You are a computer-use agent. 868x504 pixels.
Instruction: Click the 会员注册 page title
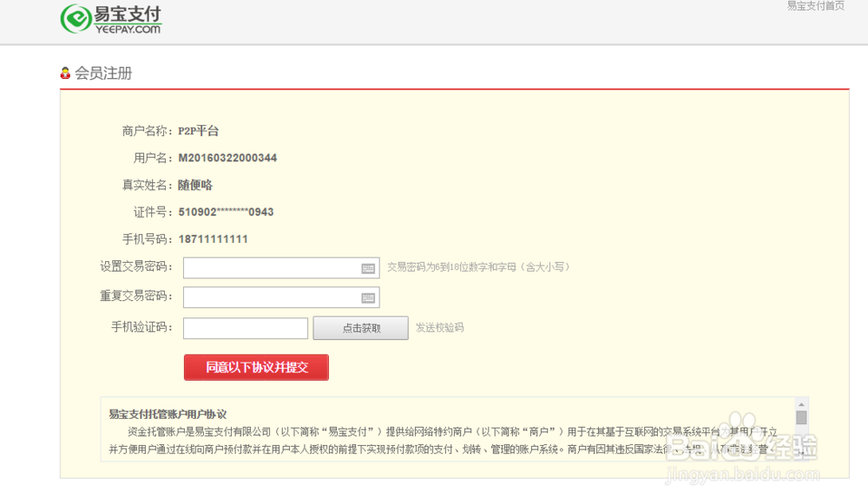coord(103,73)
